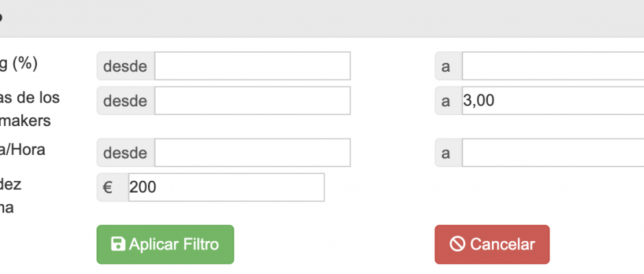The image size is (644, 274).
Task: Focus the 'desde' field in the Hora row
Action: [252, 153]
